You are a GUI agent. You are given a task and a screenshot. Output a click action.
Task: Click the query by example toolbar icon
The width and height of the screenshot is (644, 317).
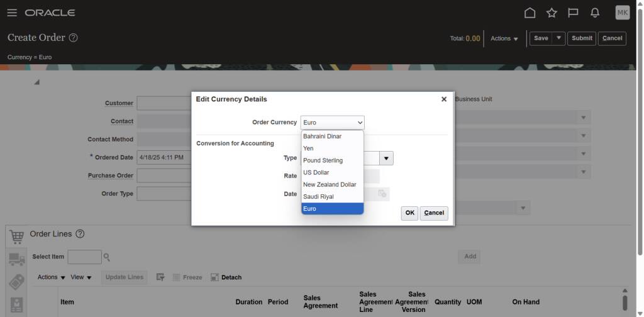pos(160,277)
